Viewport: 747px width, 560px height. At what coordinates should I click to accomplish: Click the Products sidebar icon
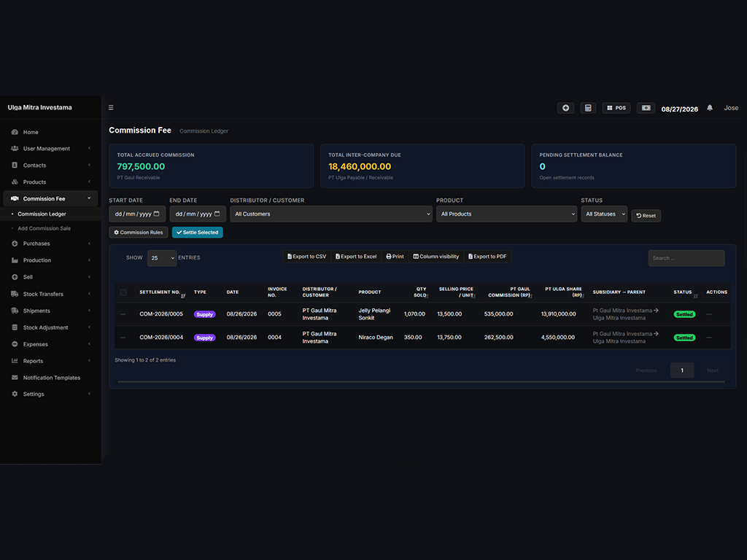point(15,182)
